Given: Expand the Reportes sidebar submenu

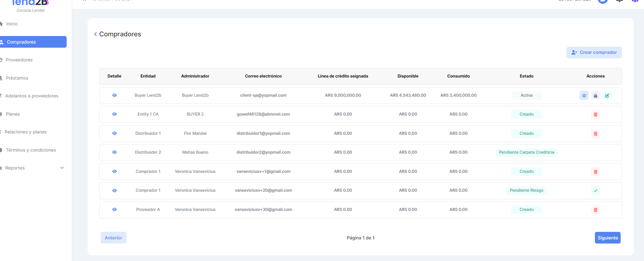Looking at the screenshot, I should 62,168.
